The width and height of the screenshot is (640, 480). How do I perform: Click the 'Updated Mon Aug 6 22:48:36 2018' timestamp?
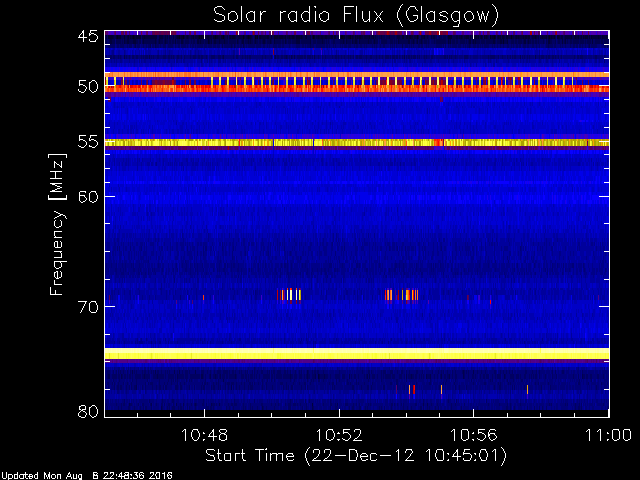(x=87, y=476)
